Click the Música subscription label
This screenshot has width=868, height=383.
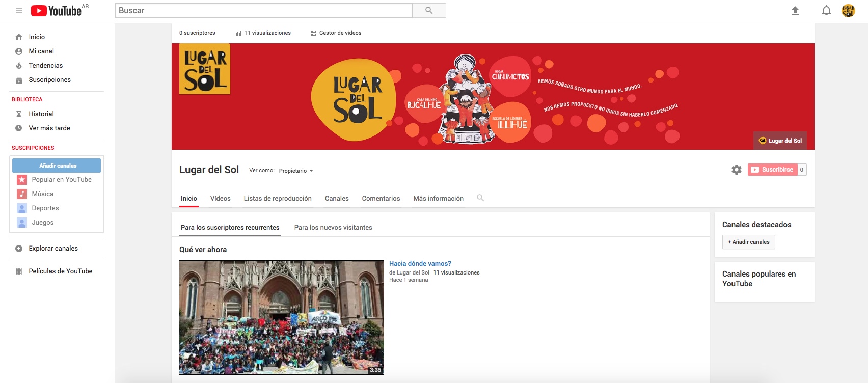[x=43, y=194]
